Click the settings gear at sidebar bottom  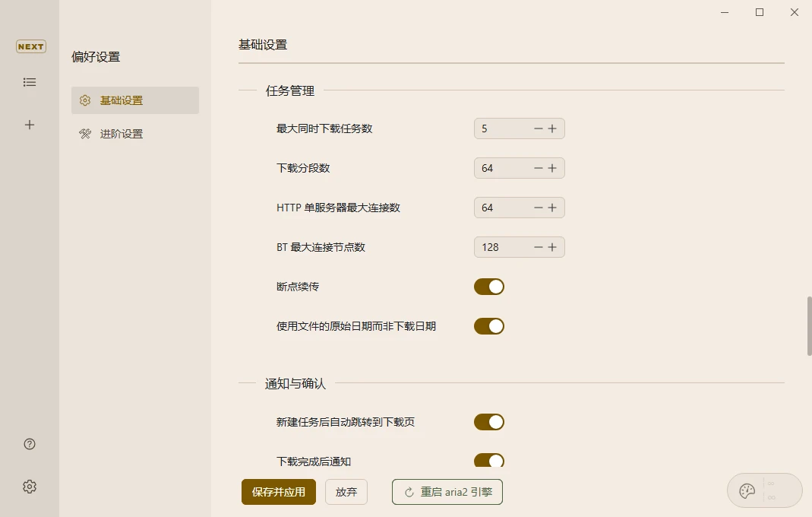coord(29,486)
